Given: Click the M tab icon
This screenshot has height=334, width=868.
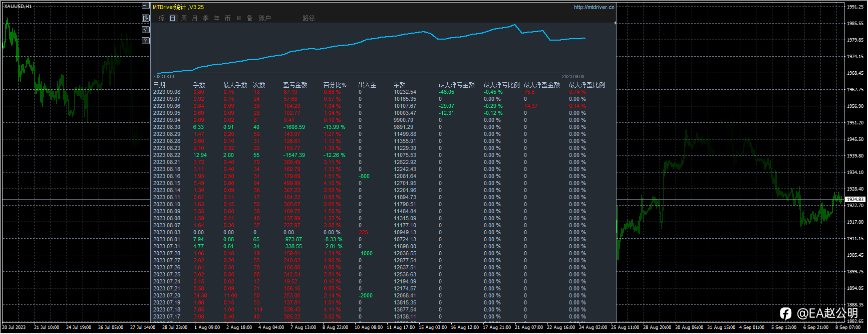Looking at the screenshot, I should click(239, 18).
